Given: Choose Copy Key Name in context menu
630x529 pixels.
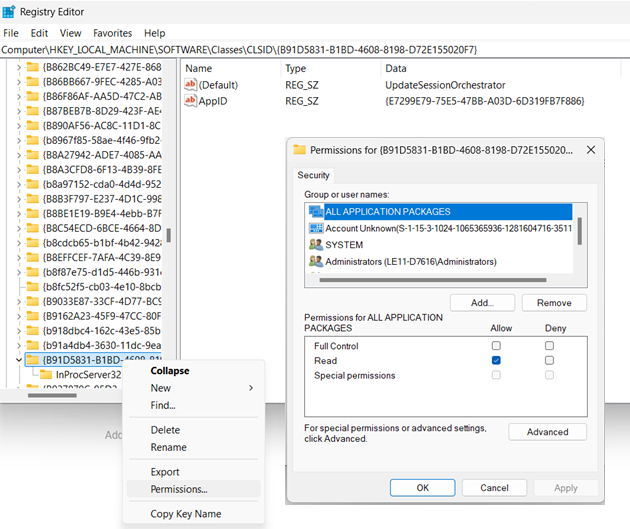Looking at the screenshot, I should (x=194, y=514).
